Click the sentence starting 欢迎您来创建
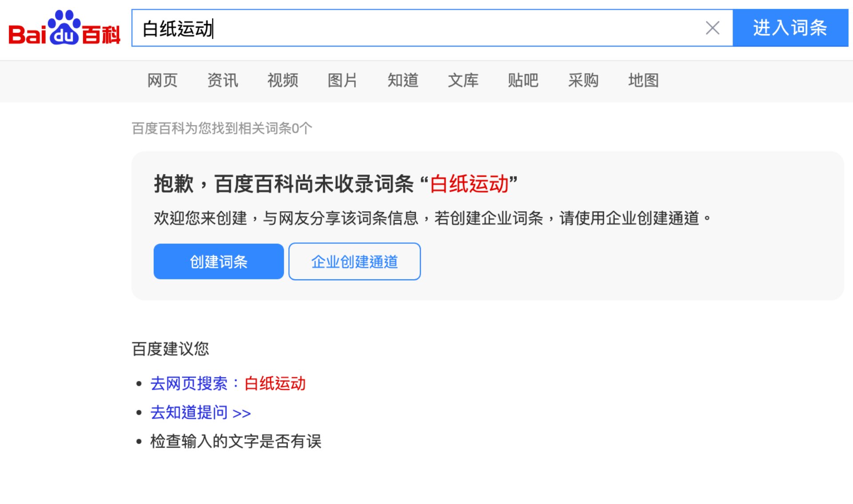The height and width of the screenshot is (504, 853). [x=433, y=218]
